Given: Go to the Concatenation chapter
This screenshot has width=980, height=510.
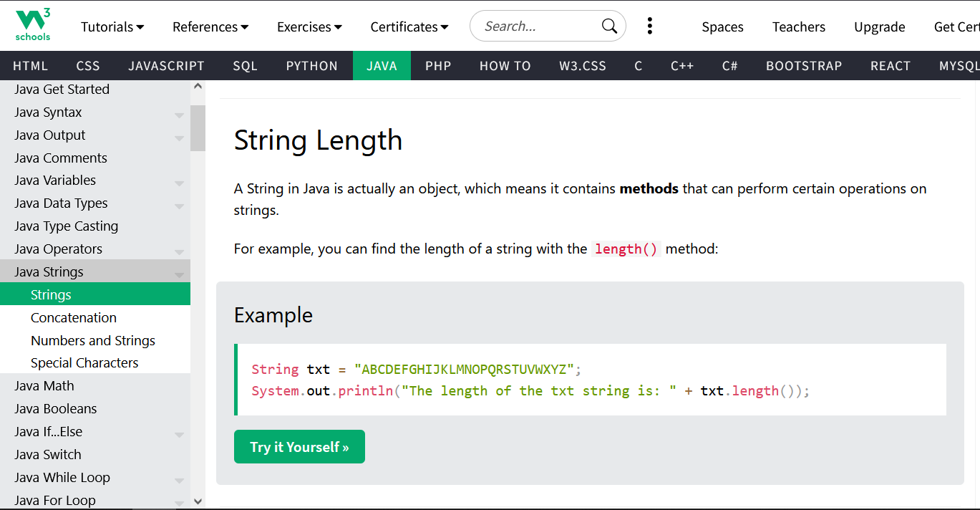Looking at the screenshot, I should click(74, 317).
